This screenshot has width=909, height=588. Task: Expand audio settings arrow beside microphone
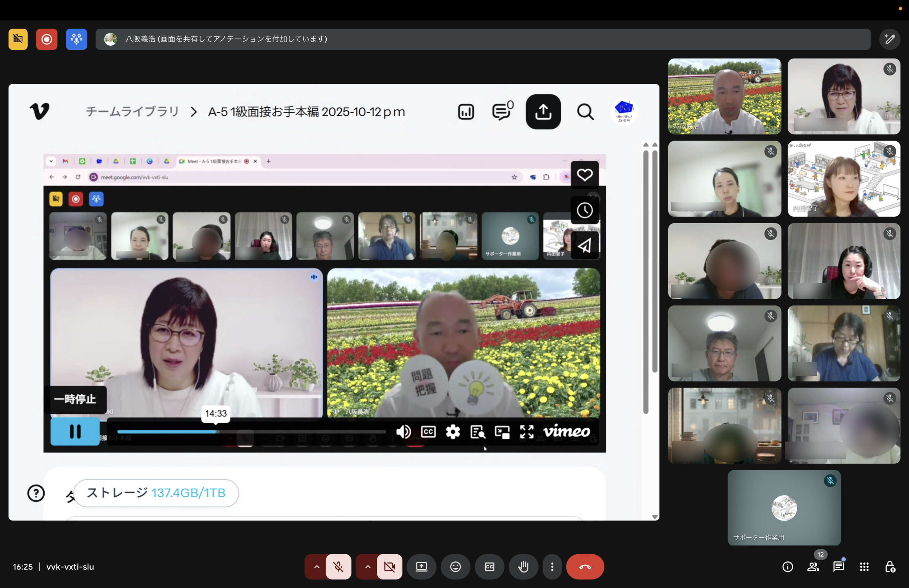point(317,567)
